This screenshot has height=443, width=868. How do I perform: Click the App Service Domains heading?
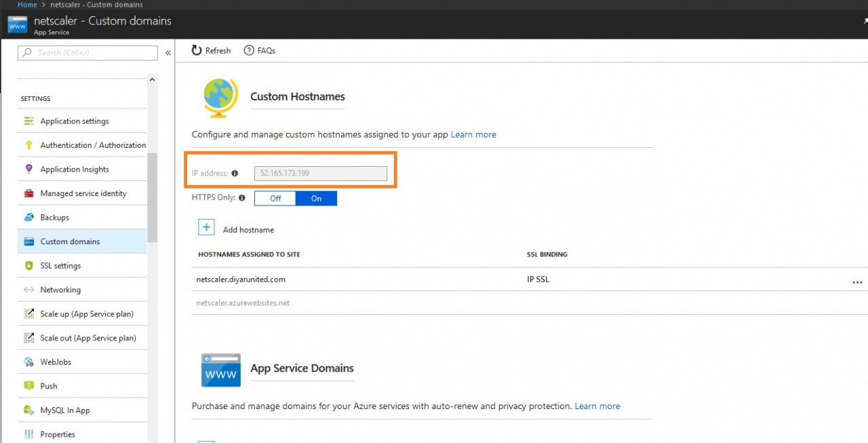(x=302, y=368)
